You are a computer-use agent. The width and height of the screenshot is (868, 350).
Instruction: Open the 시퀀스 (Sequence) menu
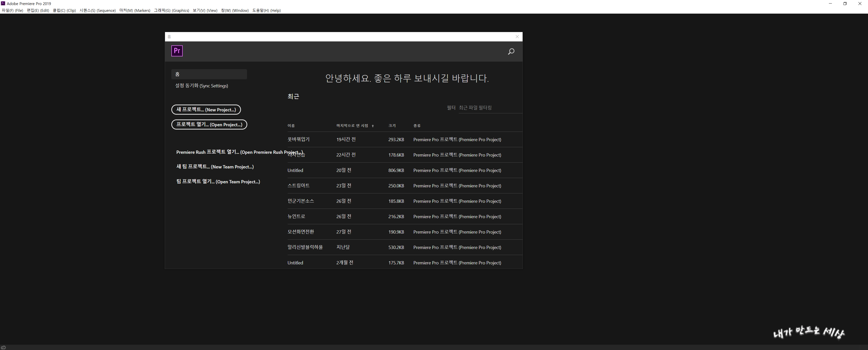[97, 10]
